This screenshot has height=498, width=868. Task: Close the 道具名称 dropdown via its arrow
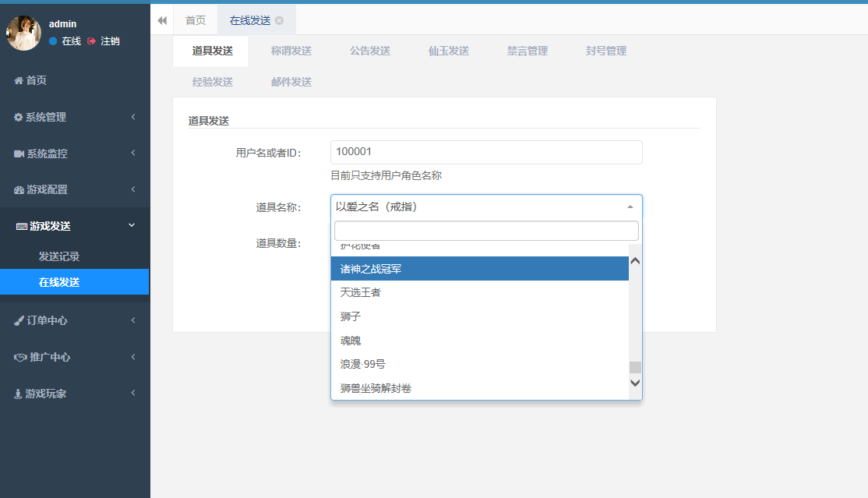(x=630, y=207)
